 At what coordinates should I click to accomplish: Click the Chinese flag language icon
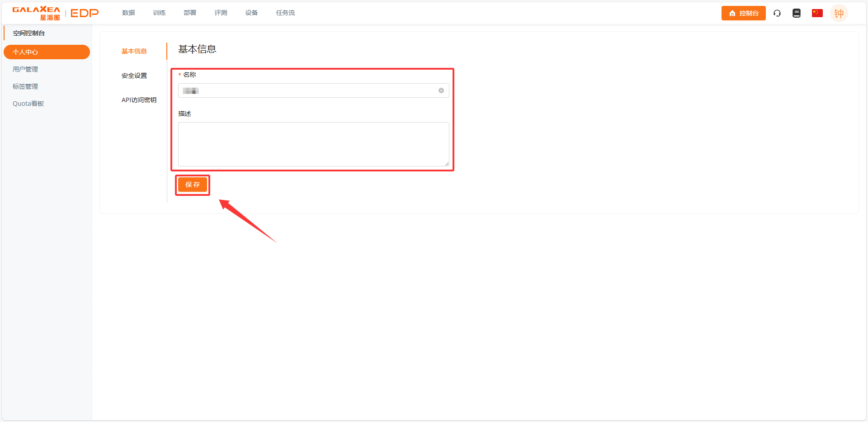[x=817, y=13]
